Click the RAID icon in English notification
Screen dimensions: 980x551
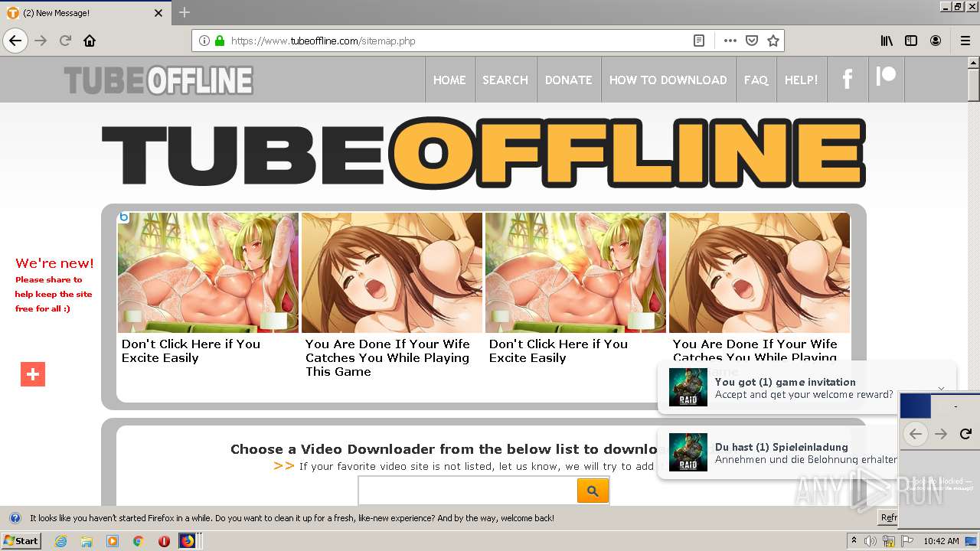coord(688,387)
